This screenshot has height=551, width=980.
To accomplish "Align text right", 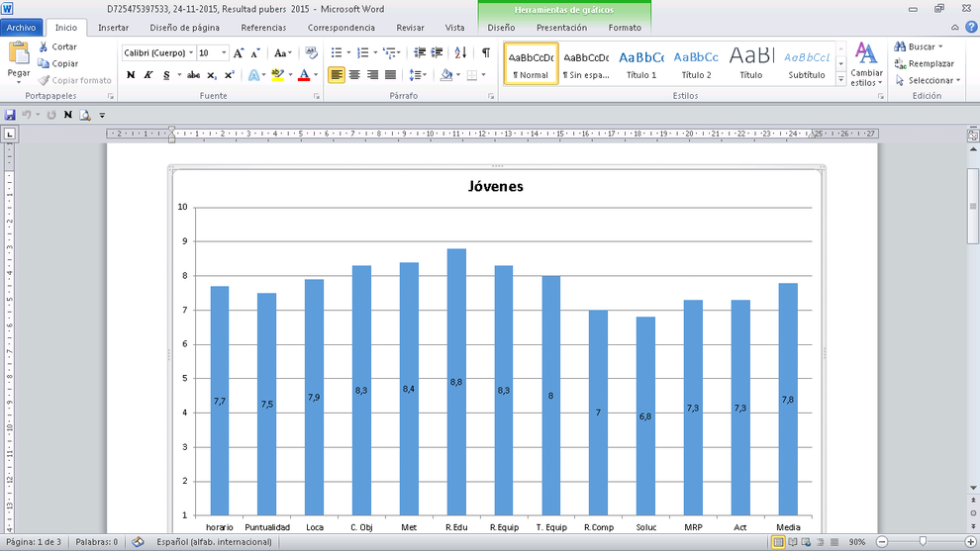I will [x=372, y=75].
